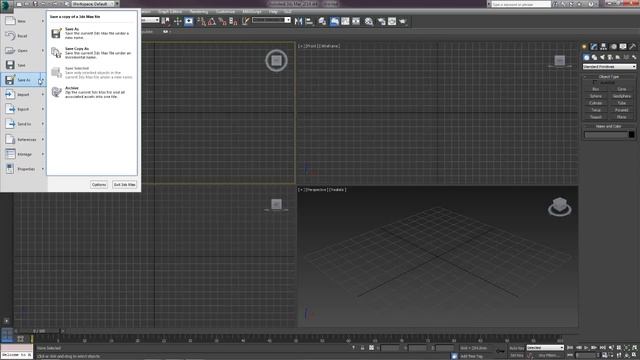Click the object color swatch

point(631,135)
